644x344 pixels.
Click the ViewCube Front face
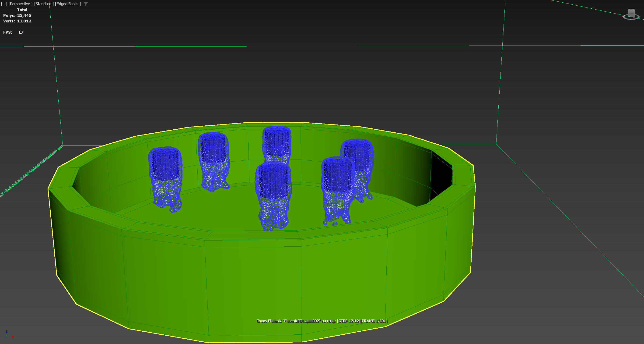pos(631,14)
